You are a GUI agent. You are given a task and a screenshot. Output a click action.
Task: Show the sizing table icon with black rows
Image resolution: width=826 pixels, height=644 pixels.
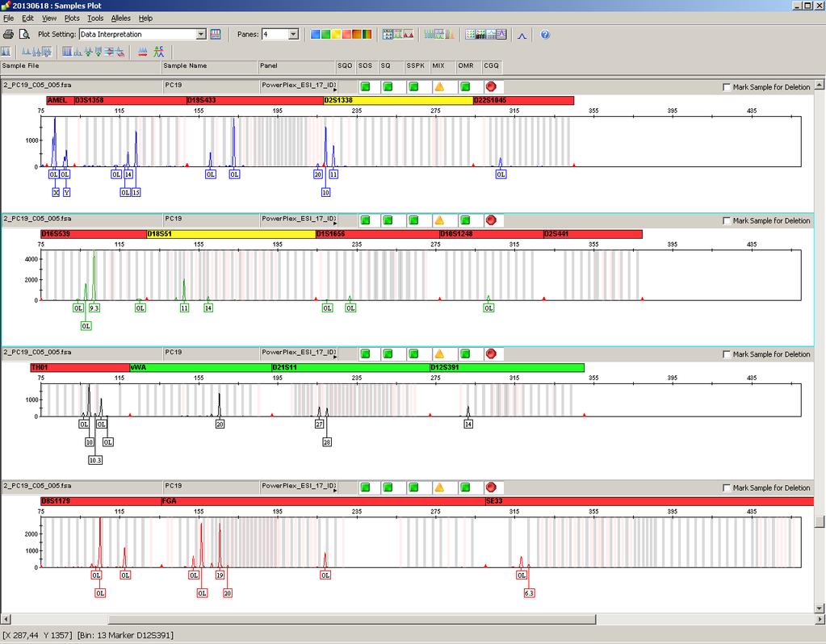[481, 34]
